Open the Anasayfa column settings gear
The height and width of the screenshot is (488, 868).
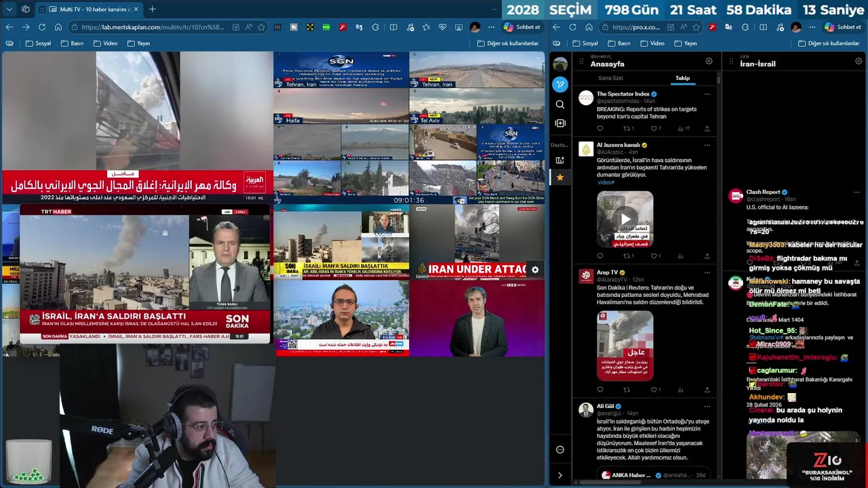pyautogui.click(x=709, y=61)
